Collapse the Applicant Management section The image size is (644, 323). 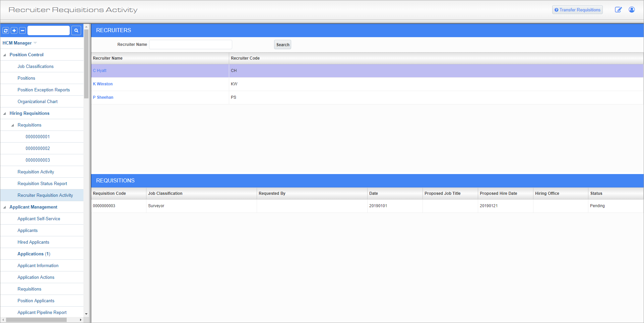click(5, 207)
